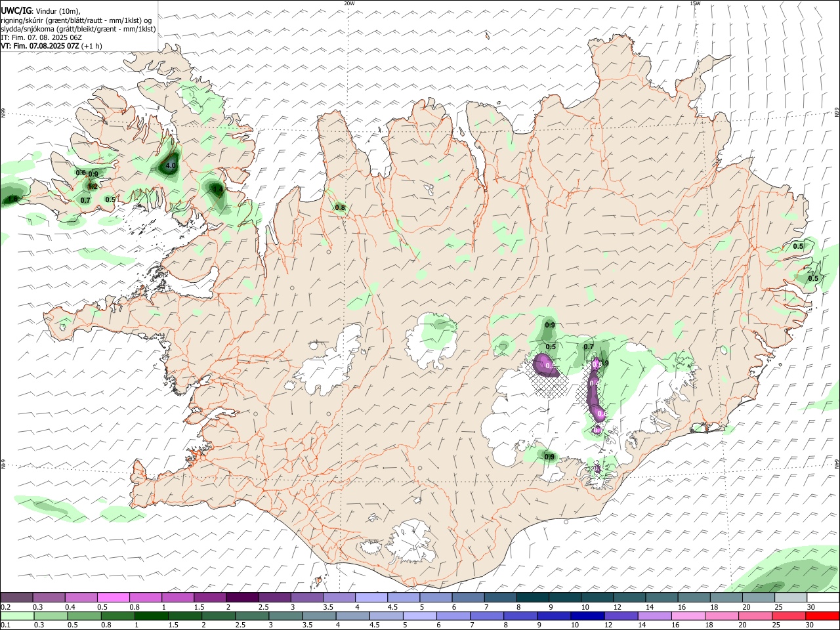Pick the 0.5 green swatch in bottom legend row
840x630 pixels.
(84, 616)
